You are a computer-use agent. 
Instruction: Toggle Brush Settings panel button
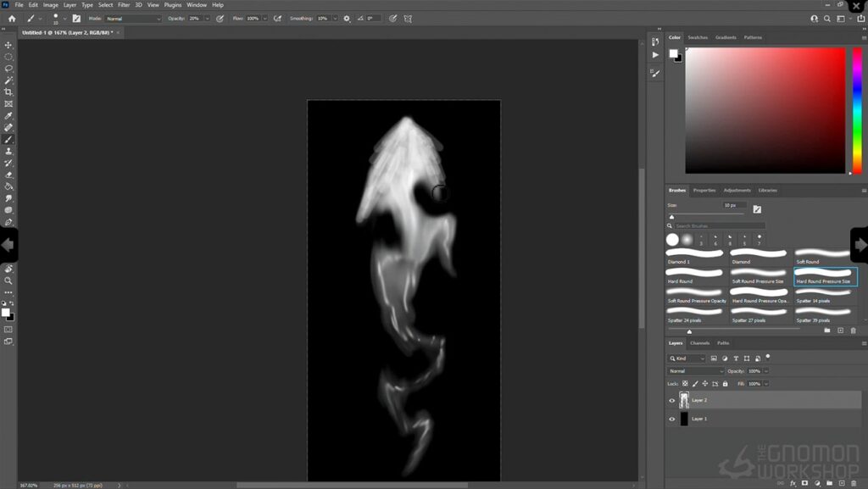tap(76, 19)
